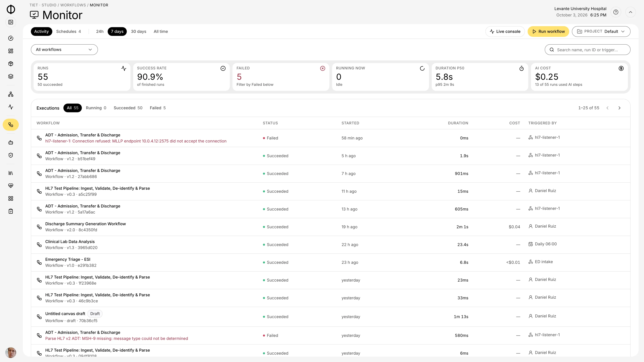
Task: Open the Live console
Action: pos(505,32)
